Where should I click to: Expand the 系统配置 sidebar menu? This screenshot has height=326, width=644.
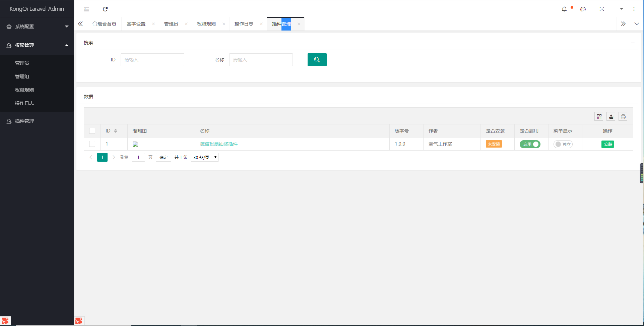click(37, 26)
